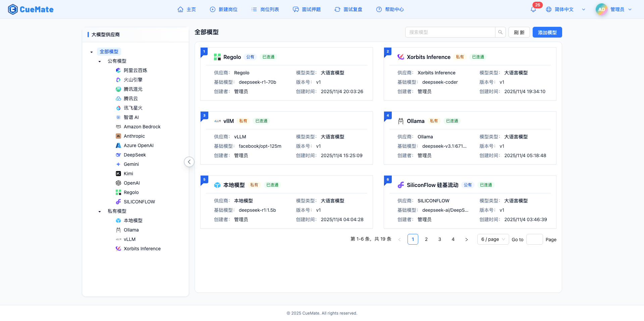
Task: Select DeepSeek in the provider tree
Action: pyautogui.click(x=135, y=155)
